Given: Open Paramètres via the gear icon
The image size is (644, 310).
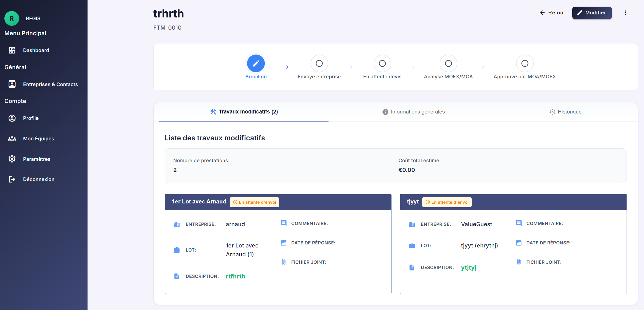Looking at the screenshot, I should [x=12, y=159].
